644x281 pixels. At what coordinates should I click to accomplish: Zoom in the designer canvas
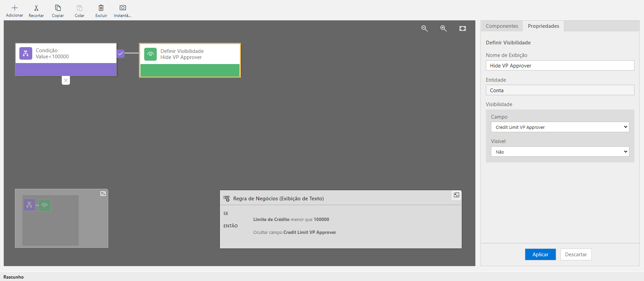coord(443,28)
